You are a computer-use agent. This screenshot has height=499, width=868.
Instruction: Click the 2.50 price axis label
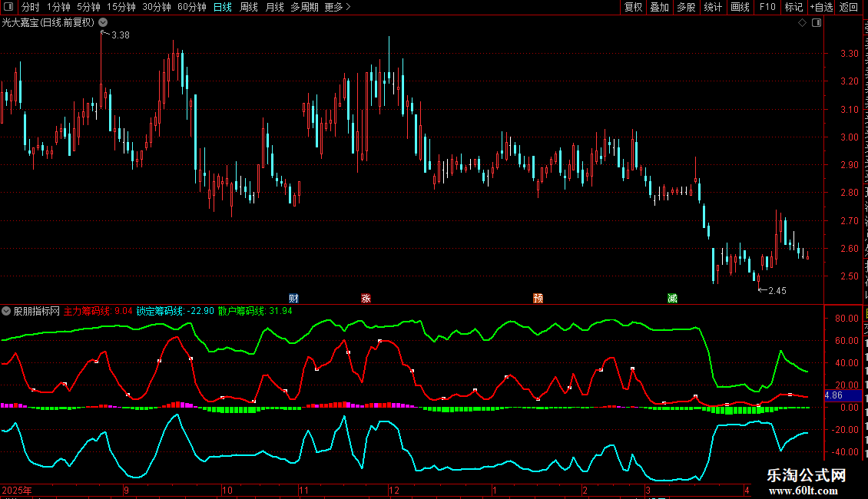tap(849, 276)
